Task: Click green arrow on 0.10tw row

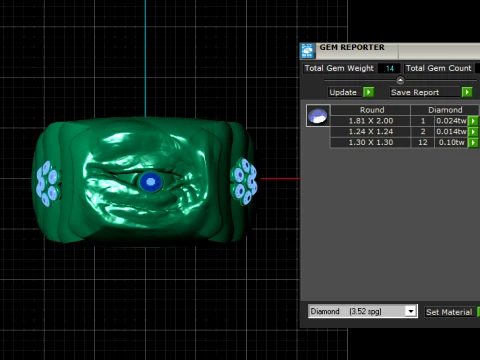Action: point(473,143)
